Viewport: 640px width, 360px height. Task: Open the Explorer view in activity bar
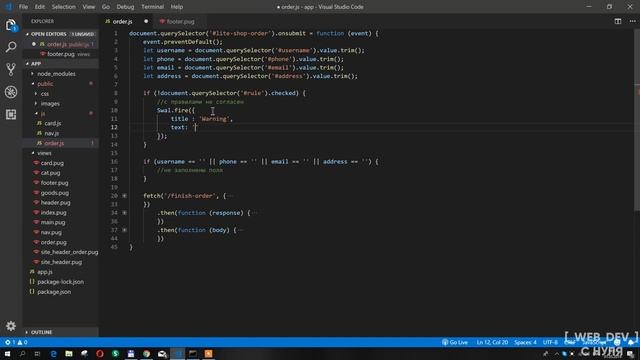(x=11, y=25)
